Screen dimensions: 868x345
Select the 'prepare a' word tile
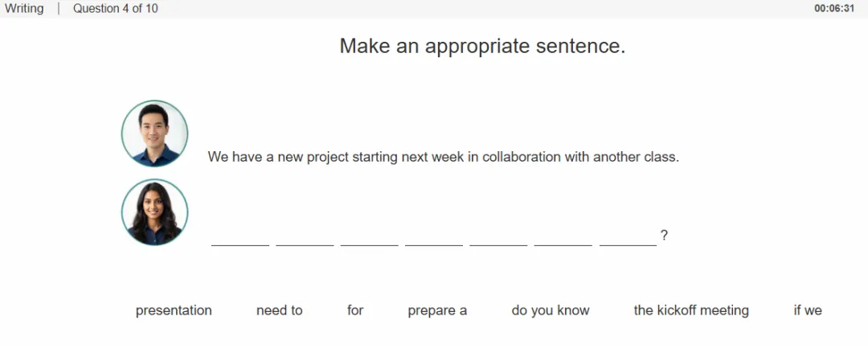tap(437, 310)
